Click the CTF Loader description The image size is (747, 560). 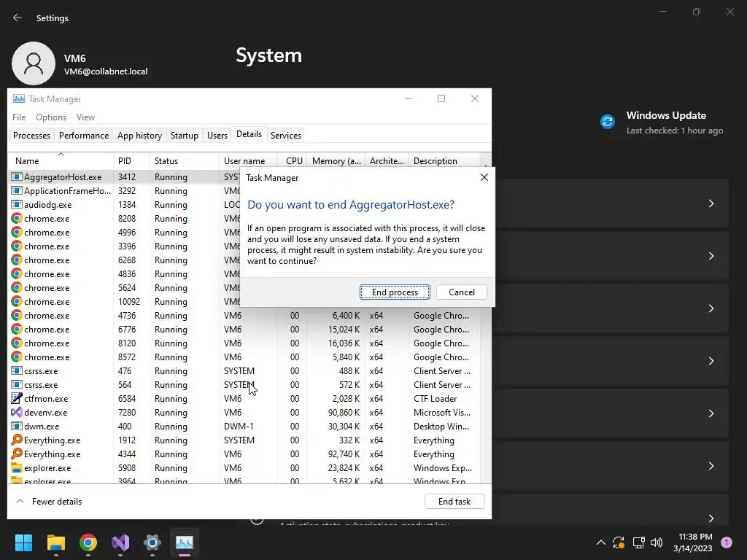click(435, 399)
